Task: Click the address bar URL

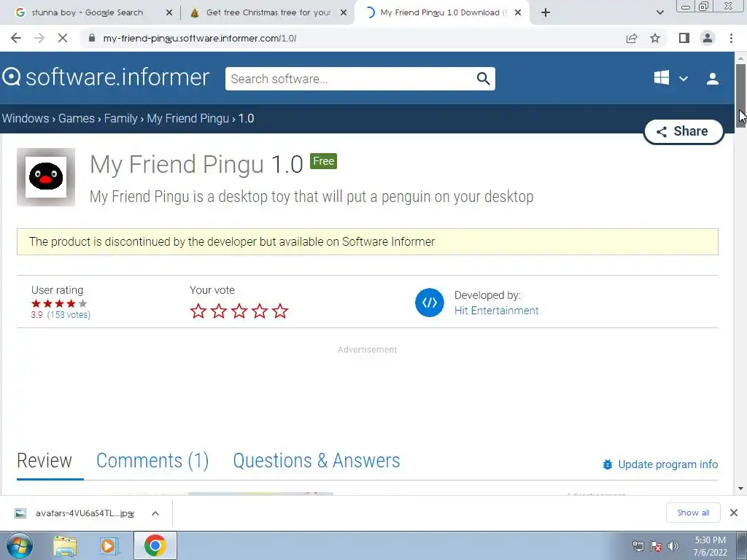Action: [200, 38]
